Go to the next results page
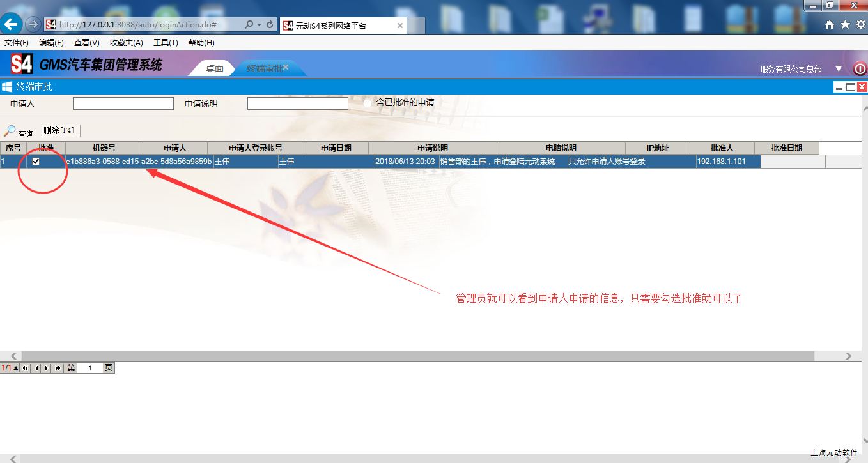868x463 pixels. [47, 368]
